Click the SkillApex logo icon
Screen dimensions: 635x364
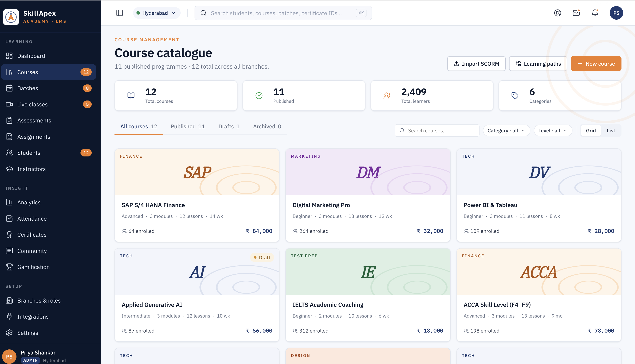(x=11, y=17)
